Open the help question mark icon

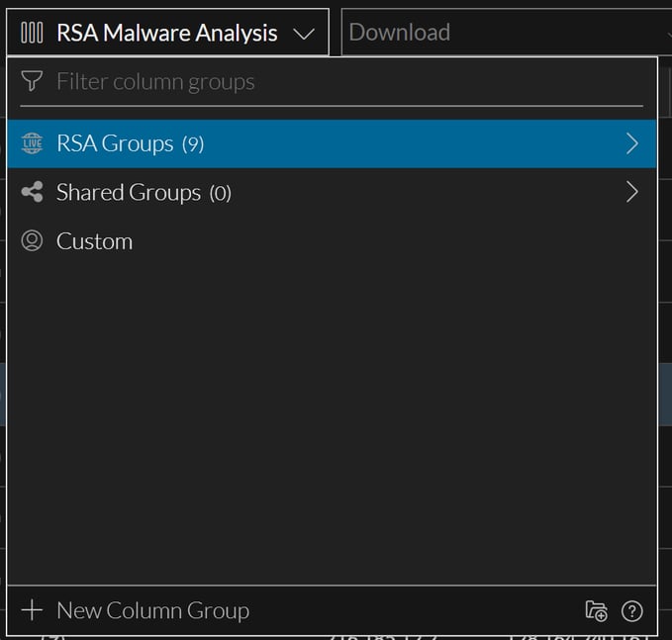coord(631,611)
